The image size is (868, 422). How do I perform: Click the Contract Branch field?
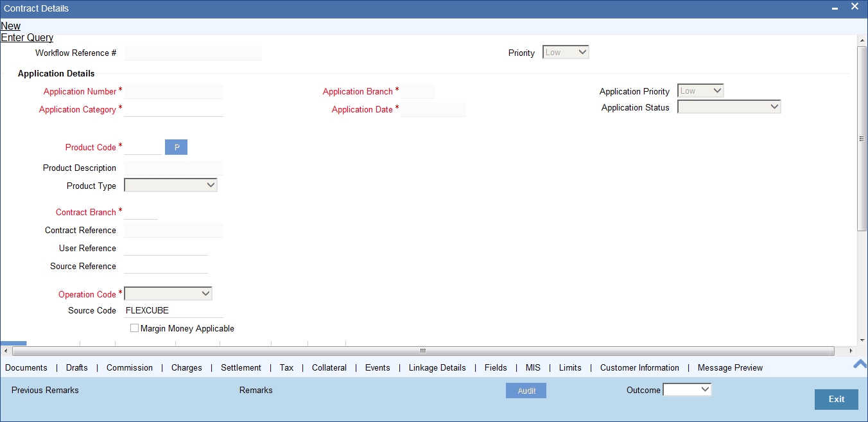141,212
